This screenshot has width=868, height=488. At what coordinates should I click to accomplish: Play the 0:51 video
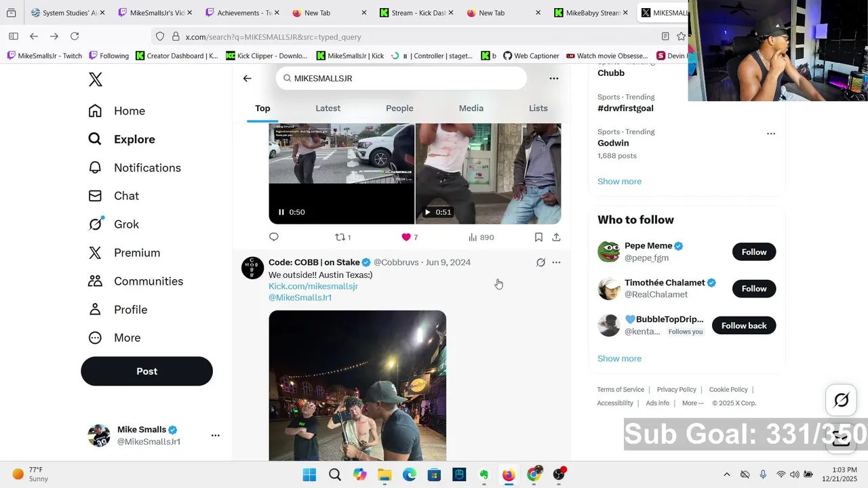point(427,212)
